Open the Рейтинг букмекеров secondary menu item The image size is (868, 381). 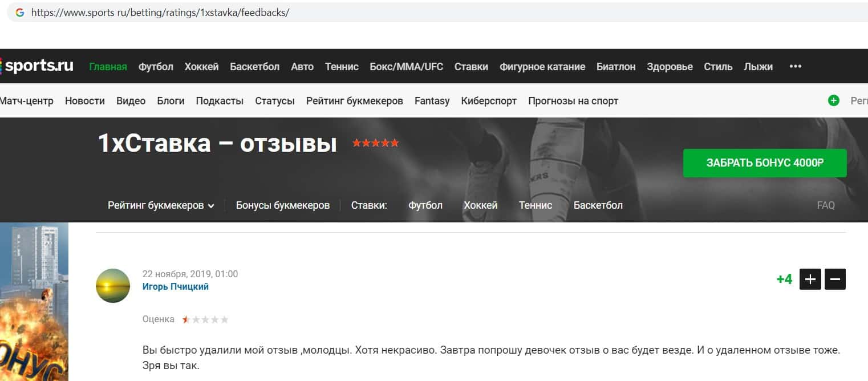click(355, 101)
